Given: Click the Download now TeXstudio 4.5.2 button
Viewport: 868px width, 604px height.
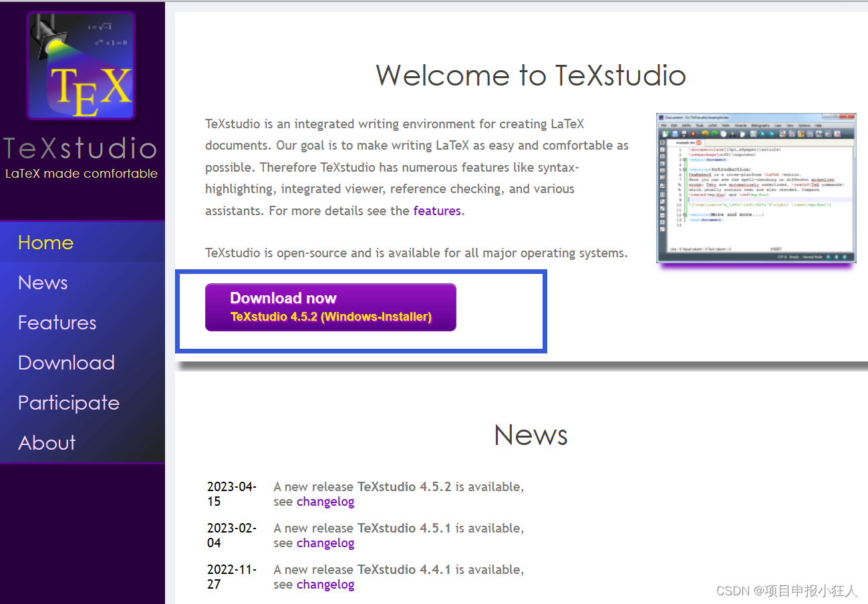Looking at the screenshot, I should (x=331, y=307).
